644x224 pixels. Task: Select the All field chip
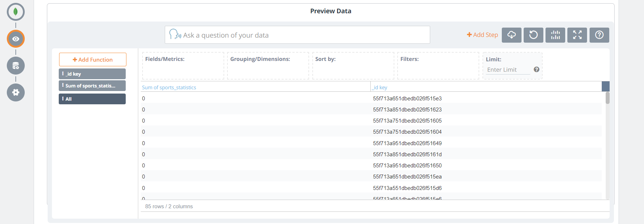point(92,99)
